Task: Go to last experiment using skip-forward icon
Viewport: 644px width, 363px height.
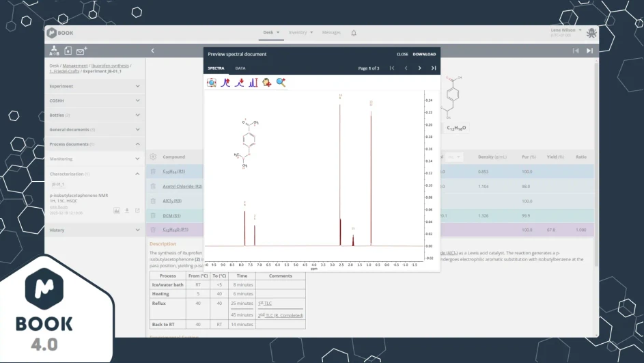Action: click(590, 51)
